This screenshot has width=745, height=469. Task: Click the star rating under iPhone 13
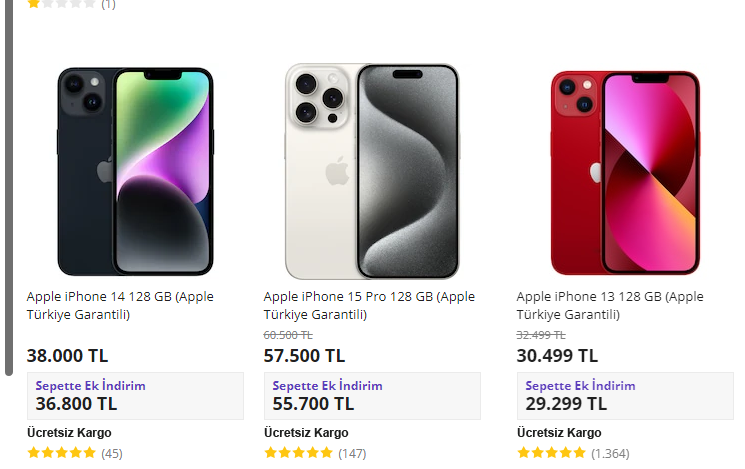pyautogui.click(x=551, y=453)
